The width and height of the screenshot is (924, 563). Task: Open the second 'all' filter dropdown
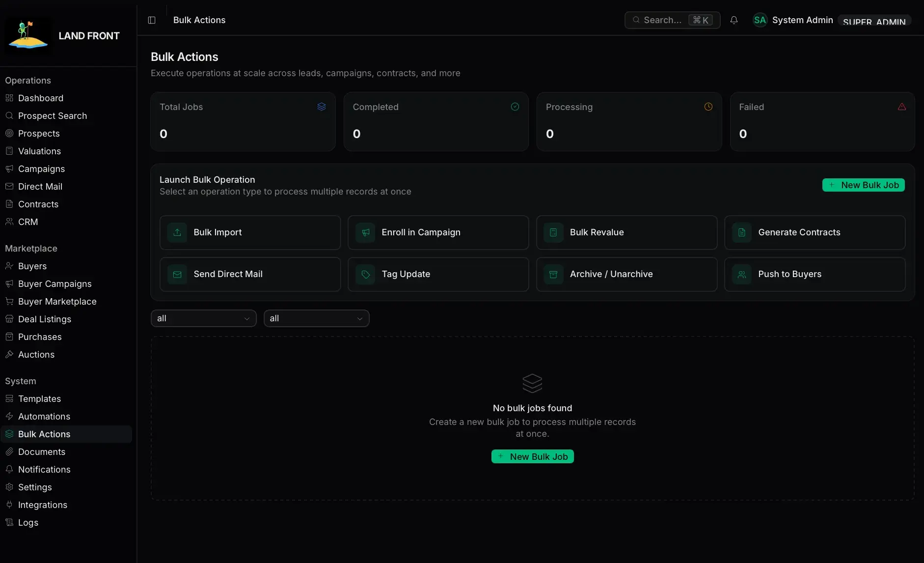click(x=317, y=318)
